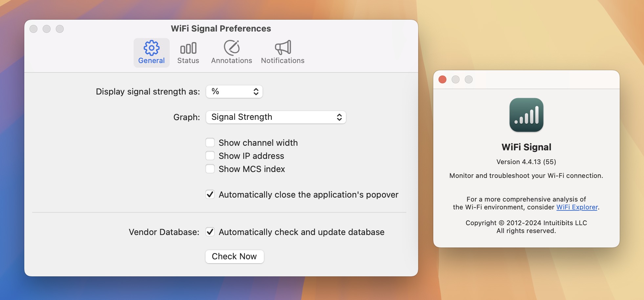Uncheck automatically check and update database

pos(210,232)
